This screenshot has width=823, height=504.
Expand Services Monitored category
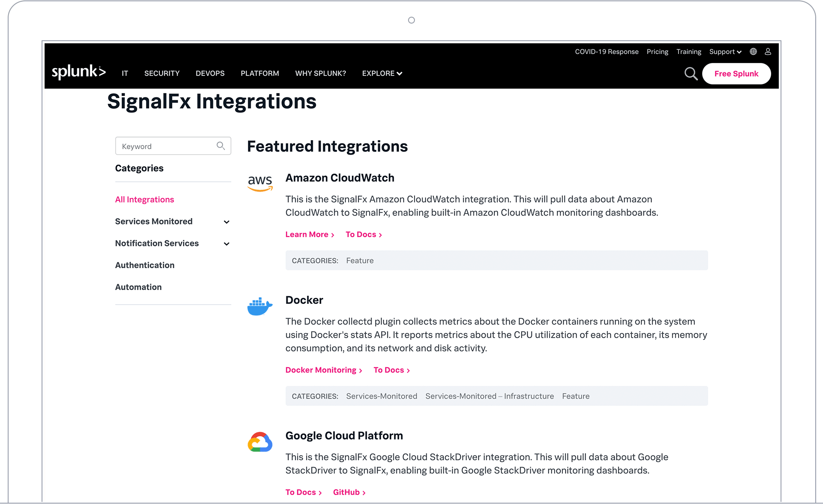coord(226,222)
